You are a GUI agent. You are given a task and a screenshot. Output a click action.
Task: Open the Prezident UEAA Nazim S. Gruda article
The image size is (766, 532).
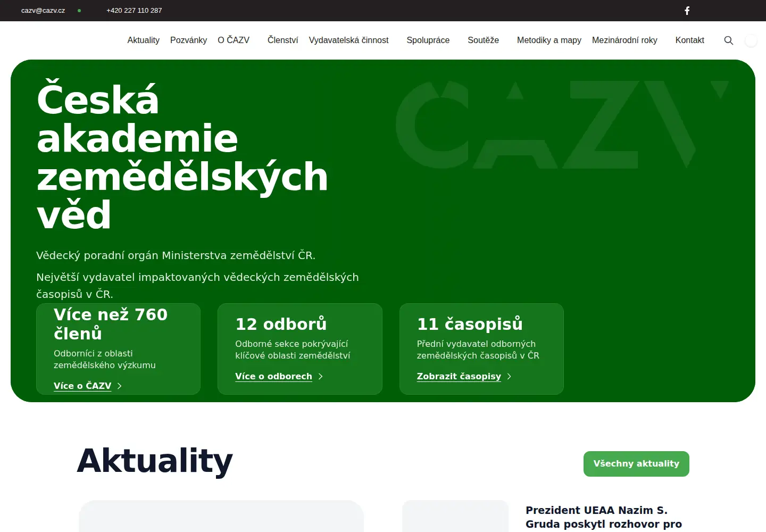coord(604,517)
